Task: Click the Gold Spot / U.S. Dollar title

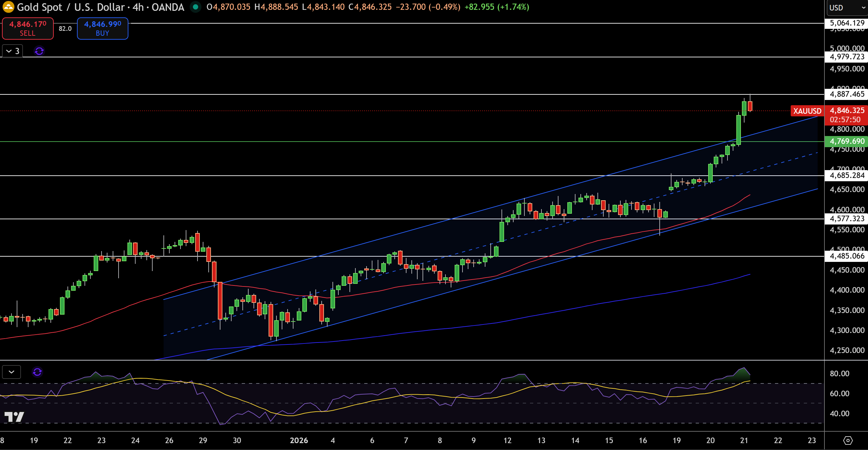Action: tap(71, 7)
